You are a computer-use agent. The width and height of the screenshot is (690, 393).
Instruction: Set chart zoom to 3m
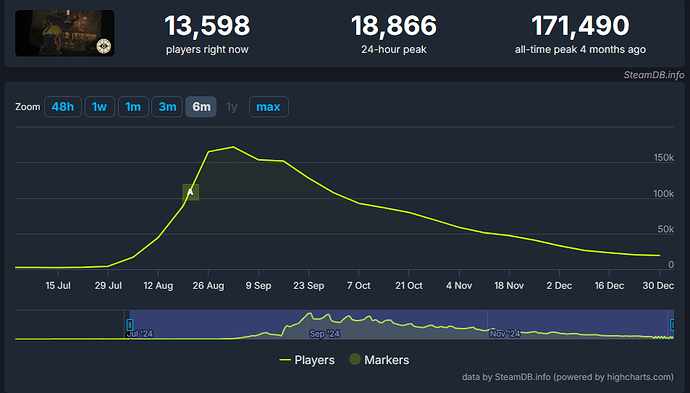(x=167, y=107)
